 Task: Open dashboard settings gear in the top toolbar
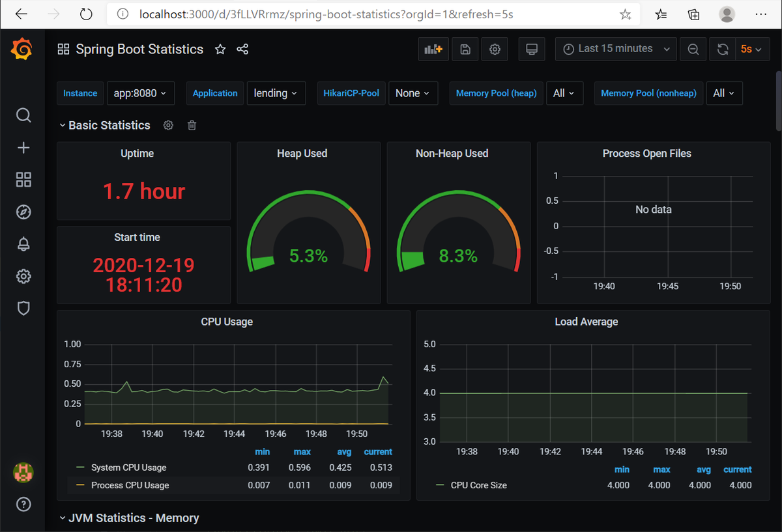[x=495, y=49]
